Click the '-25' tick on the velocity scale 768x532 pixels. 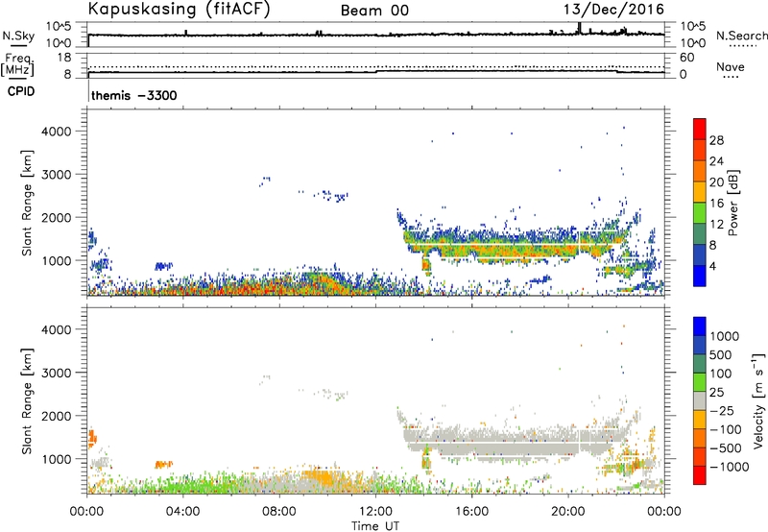722,410
